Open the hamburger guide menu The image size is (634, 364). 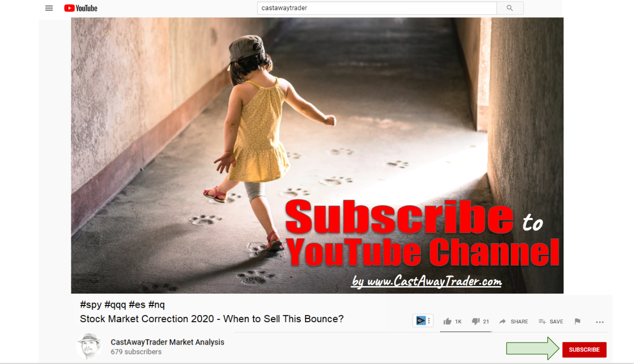[x=49, y=8]
